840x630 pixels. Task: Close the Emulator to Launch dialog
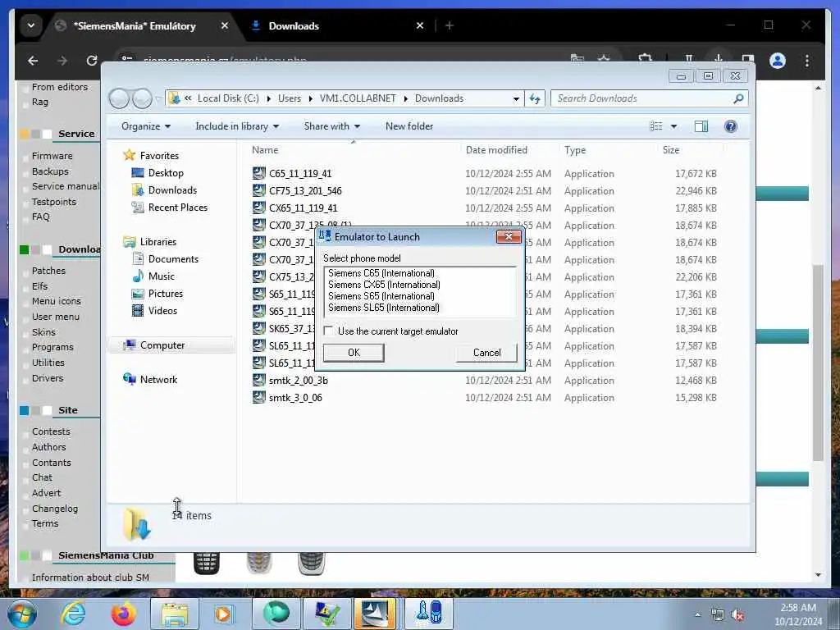tap(509, 236)
